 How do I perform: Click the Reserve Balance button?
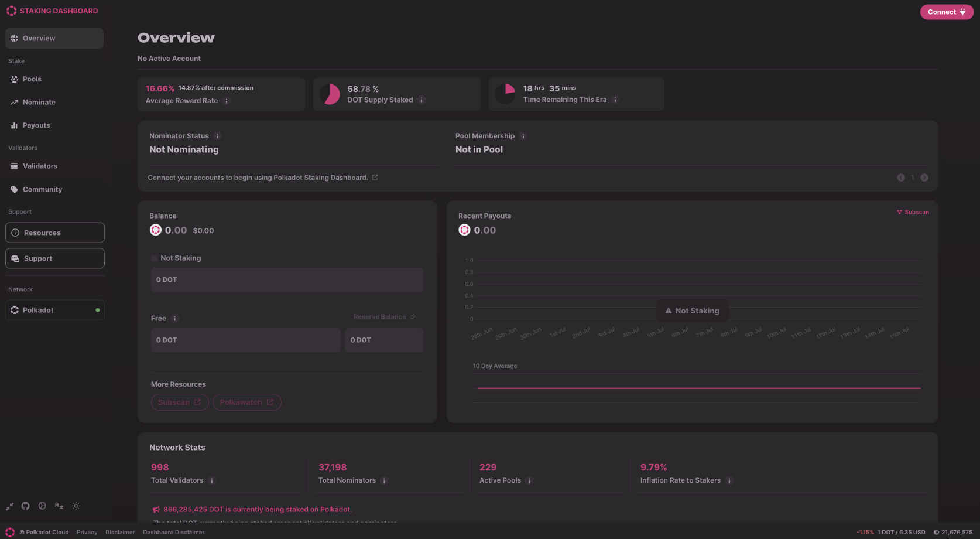pyautogui.click(x=385, y=317)
